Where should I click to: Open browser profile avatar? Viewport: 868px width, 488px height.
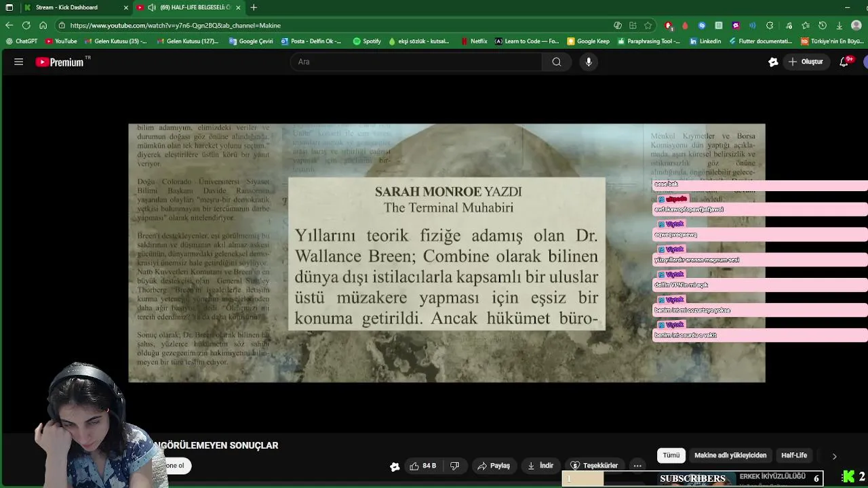point(856,25)
